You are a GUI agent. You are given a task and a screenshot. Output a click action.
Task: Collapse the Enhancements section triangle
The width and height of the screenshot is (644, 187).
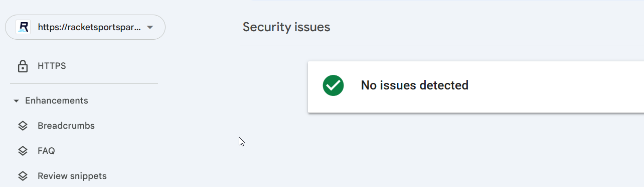[x=16, y=101]
